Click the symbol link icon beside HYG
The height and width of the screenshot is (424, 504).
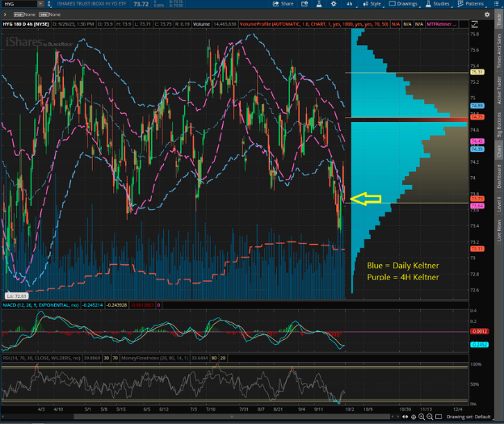pos(48,4)
